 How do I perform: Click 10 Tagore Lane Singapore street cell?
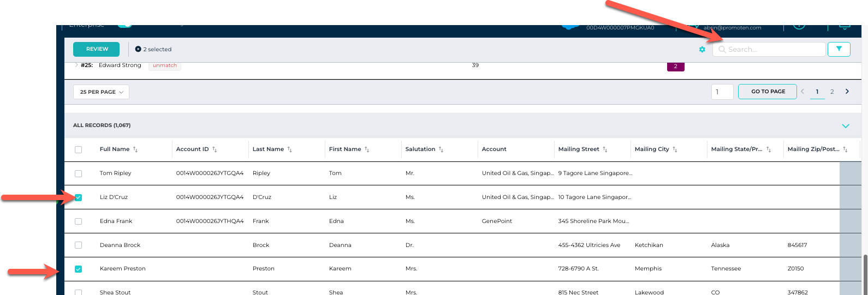[594, 197]
